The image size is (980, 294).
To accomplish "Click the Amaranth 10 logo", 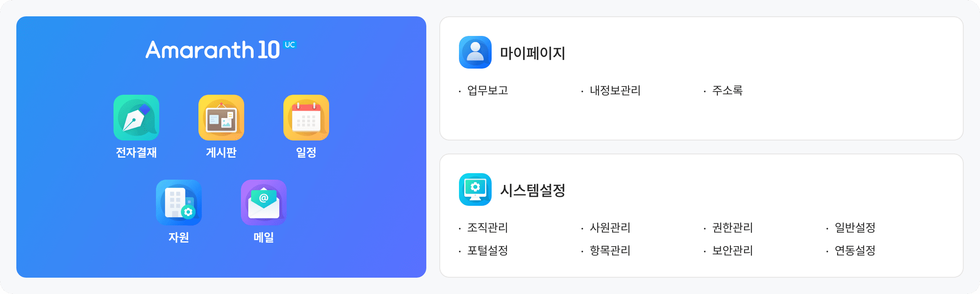I will (x=221, y=50).
